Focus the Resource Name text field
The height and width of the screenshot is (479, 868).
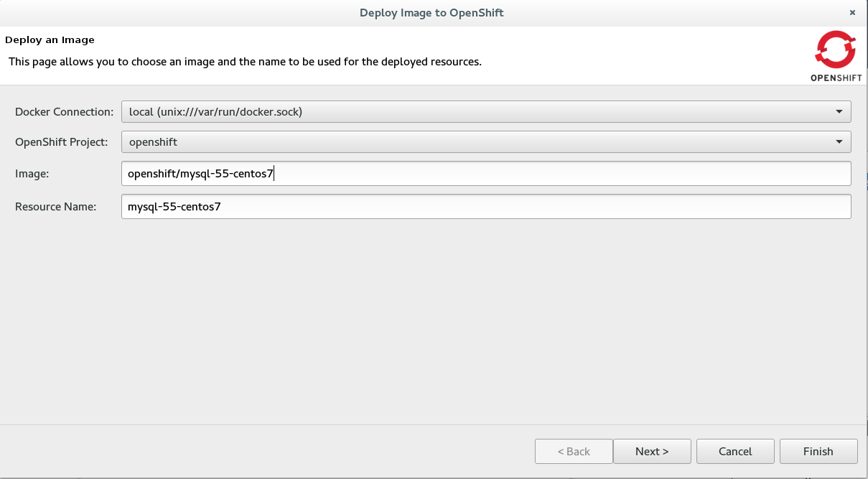point(485,207)
